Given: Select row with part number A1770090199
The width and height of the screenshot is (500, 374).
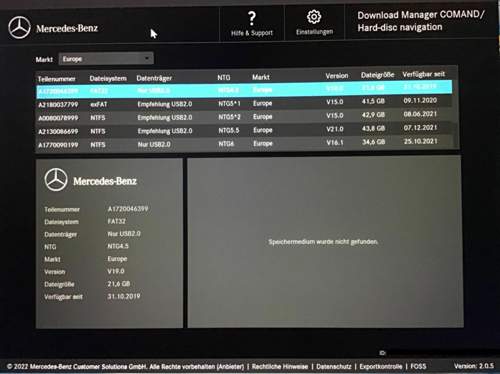Looking at the screenshot, I should 244,144.
